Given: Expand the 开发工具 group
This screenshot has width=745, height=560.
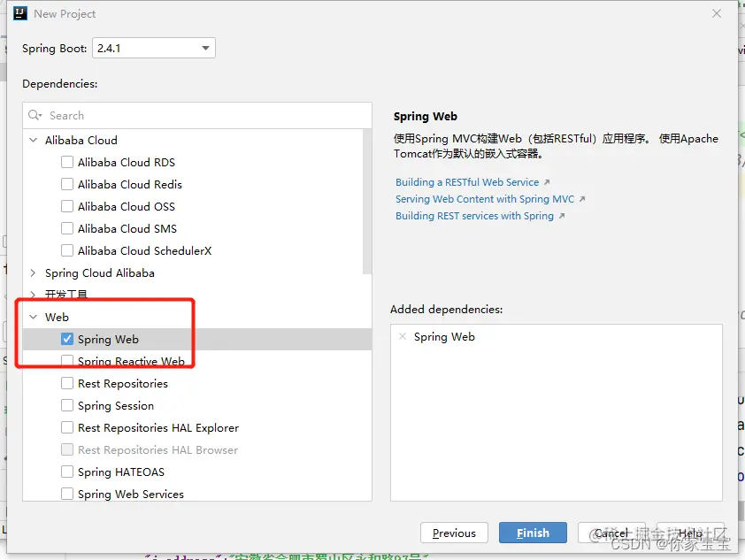Looking at the screenshot, I should pos(34,295).
